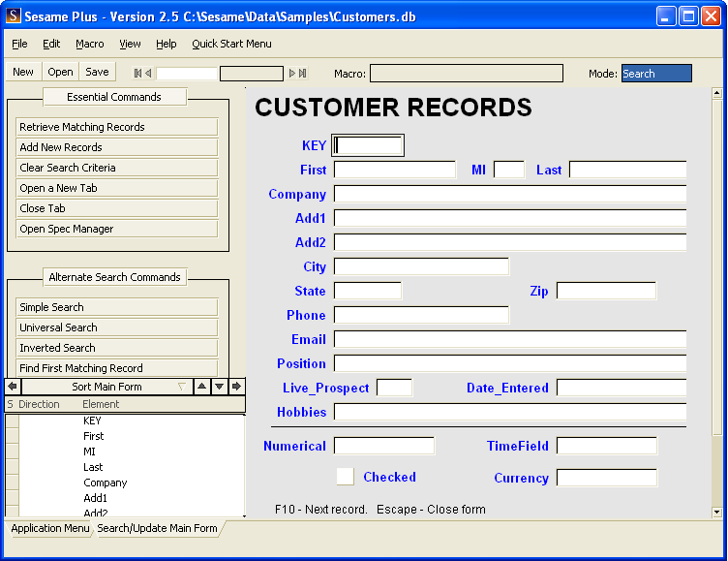Tick the Checked checkbox
The height and width of the screenshot is (561, 728).
[345, 477]
